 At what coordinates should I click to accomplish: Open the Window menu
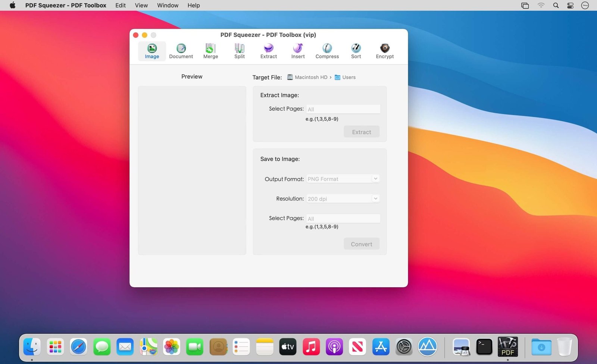(168, 5)
